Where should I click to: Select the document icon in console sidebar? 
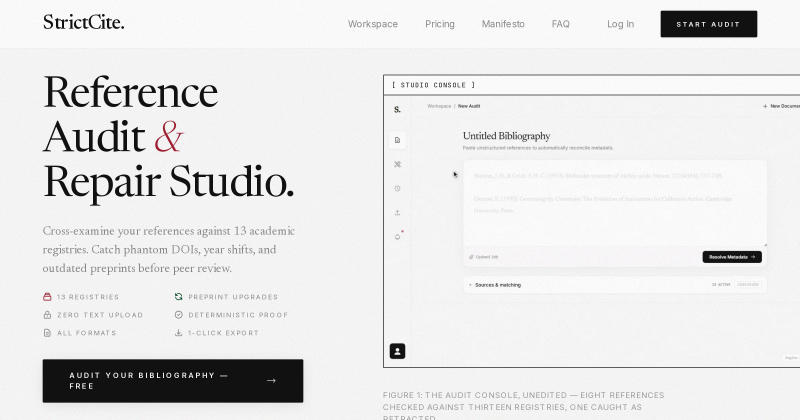click(x=397, y=140)
